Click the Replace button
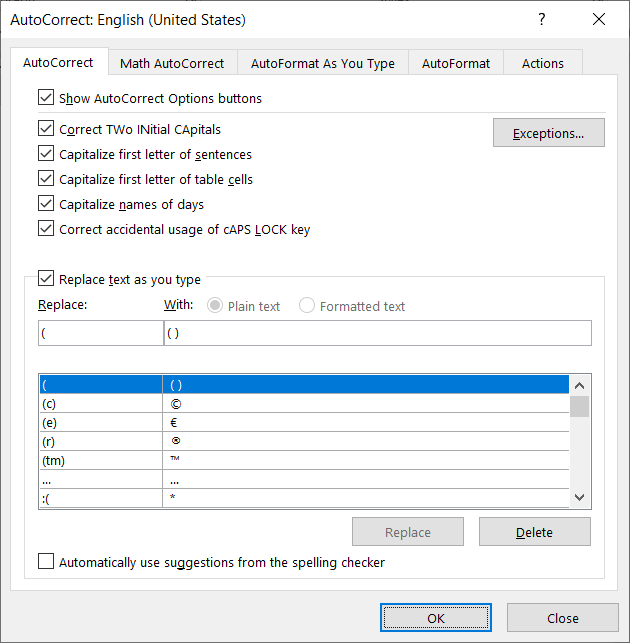Image resolution: width=630 pixels, height=643 pixels. pos(408,532)
